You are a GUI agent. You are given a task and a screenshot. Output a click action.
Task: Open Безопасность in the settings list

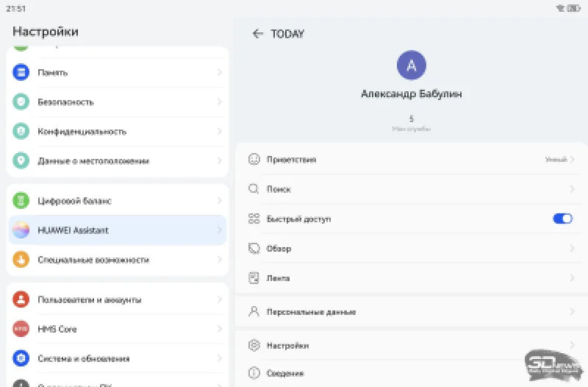[x=118, y=102]
